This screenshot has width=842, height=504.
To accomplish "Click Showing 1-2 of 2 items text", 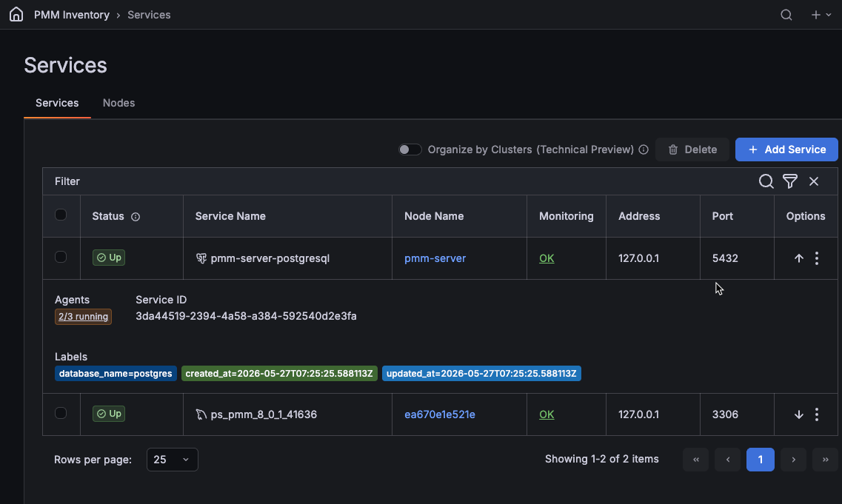I will (601, 460).
